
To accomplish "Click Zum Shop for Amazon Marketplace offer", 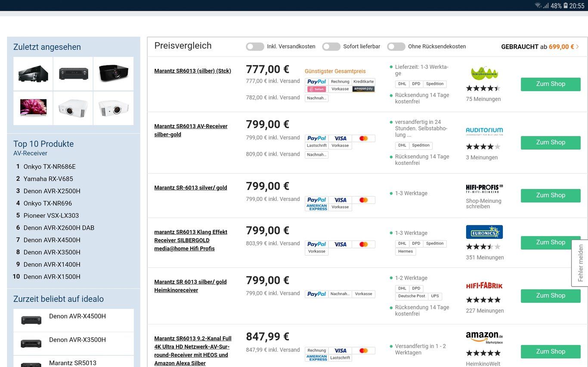I will click(551, 352).
